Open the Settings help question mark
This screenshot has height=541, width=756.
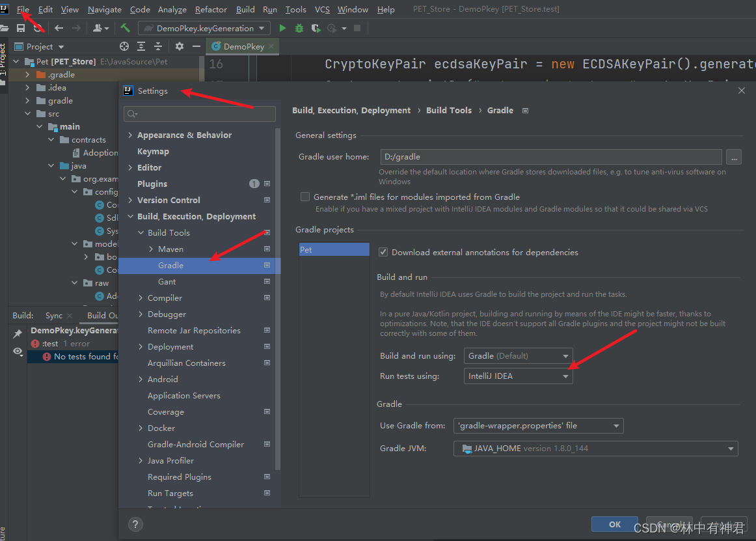[x=135, y=525]
